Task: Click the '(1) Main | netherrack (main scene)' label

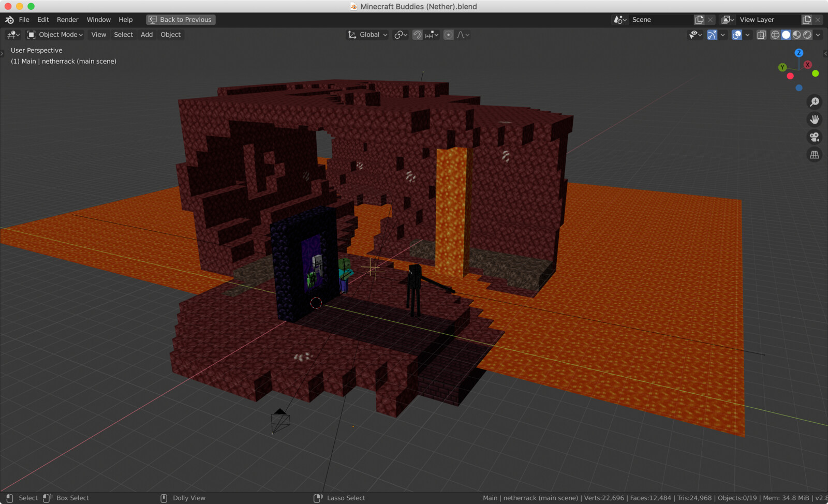Action: [x=64, y=61]
